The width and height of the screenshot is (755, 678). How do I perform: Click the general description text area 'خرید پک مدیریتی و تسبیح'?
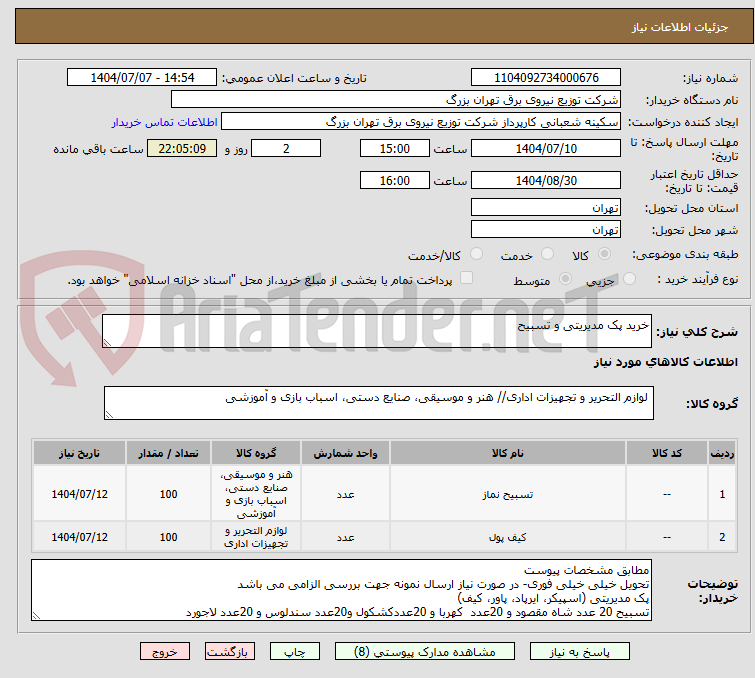click(x=377, y=331)
